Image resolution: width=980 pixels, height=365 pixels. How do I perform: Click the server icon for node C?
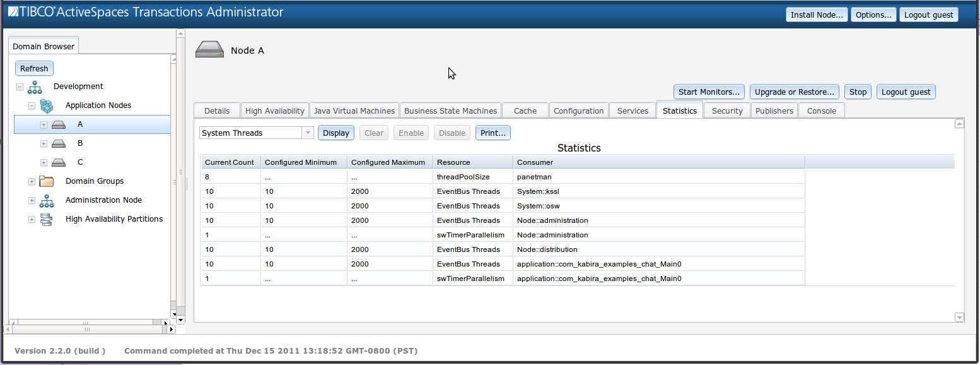click(x=58, y=162)
